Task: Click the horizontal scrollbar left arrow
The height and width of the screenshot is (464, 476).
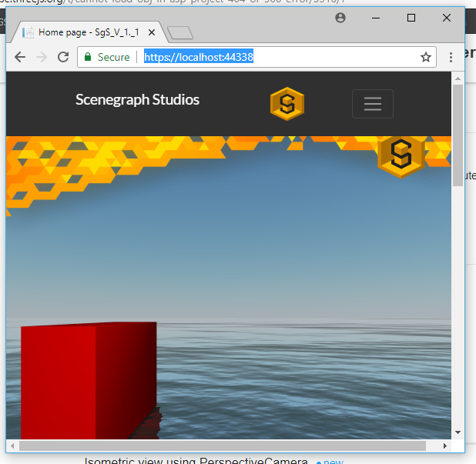Action: click(12, 446)
